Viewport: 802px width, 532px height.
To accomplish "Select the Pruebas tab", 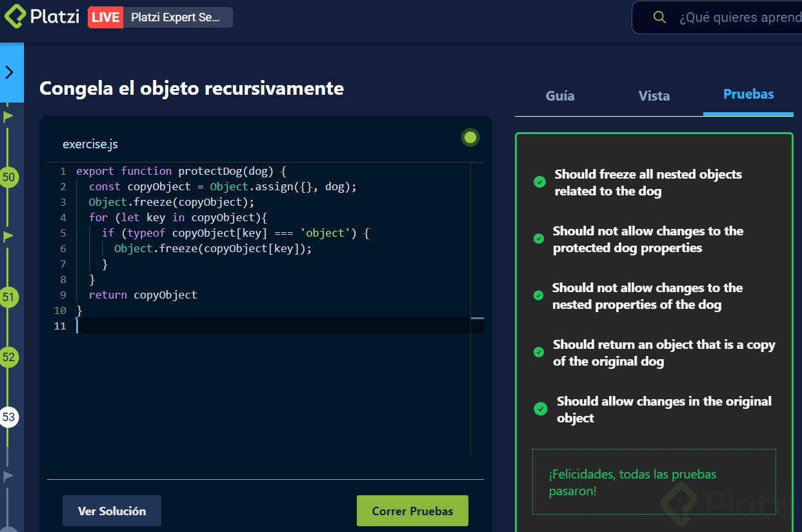I will [748, 95].
